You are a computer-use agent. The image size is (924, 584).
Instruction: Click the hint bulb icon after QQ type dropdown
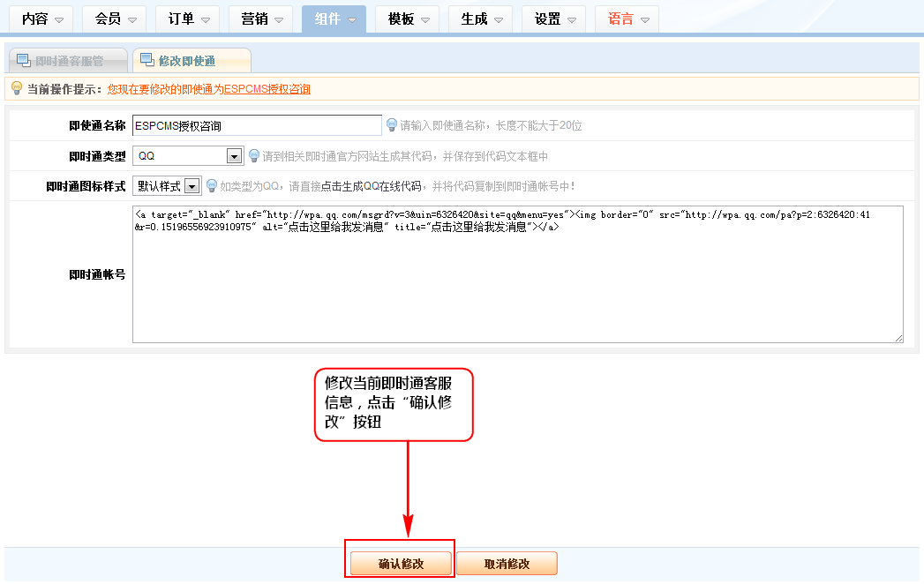tap(254, 156)
